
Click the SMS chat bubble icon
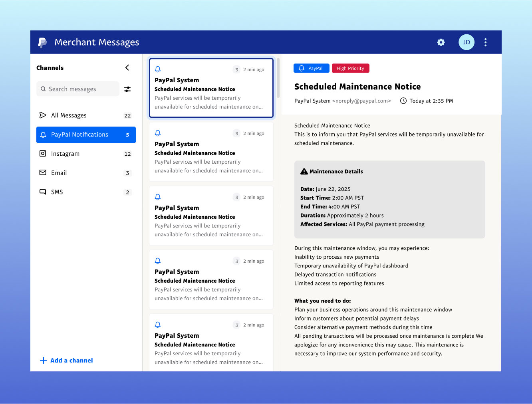point(43,192)
